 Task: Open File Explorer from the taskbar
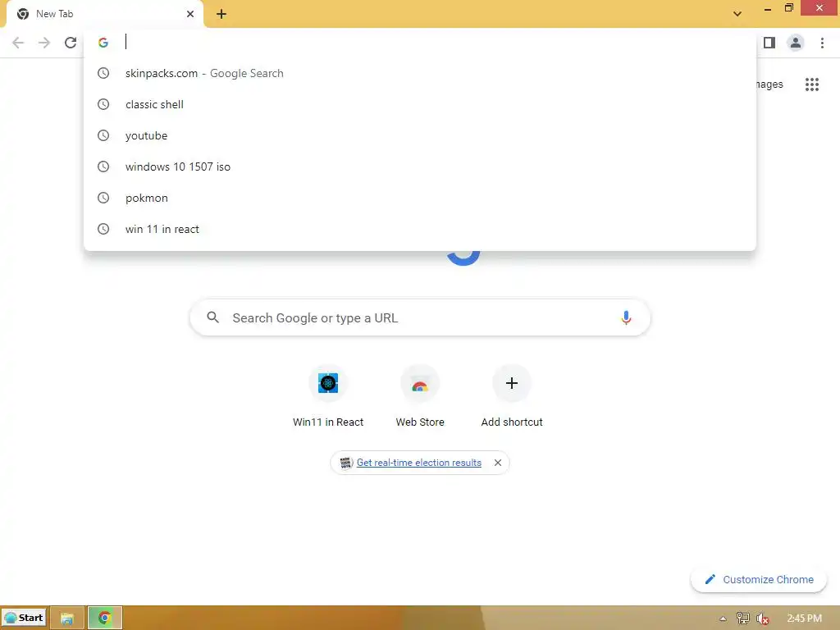click(x=67, y=619)
